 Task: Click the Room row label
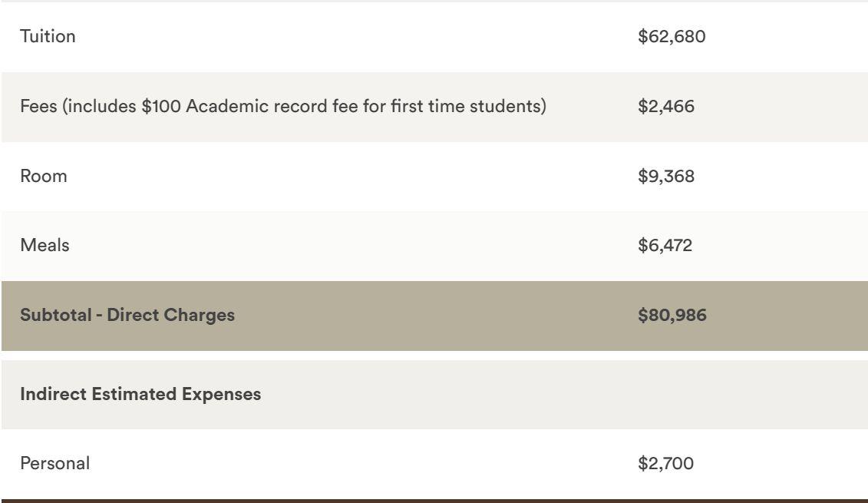point(44,176)
